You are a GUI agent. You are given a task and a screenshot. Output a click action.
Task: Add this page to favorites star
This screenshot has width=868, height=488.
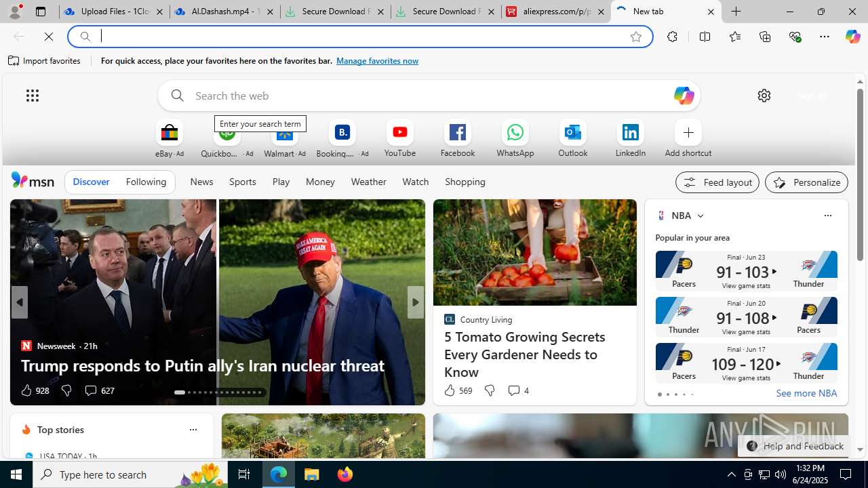[636, 37]
